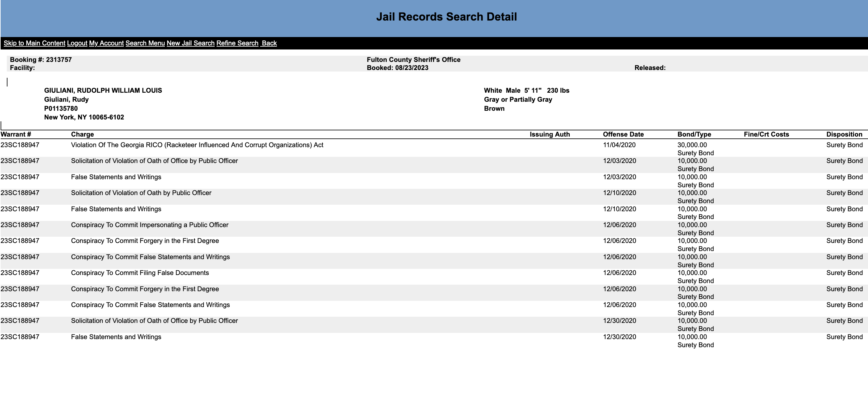Click the Disposition column header
Viewport: 868px width, 401px height.
[844, 134]
